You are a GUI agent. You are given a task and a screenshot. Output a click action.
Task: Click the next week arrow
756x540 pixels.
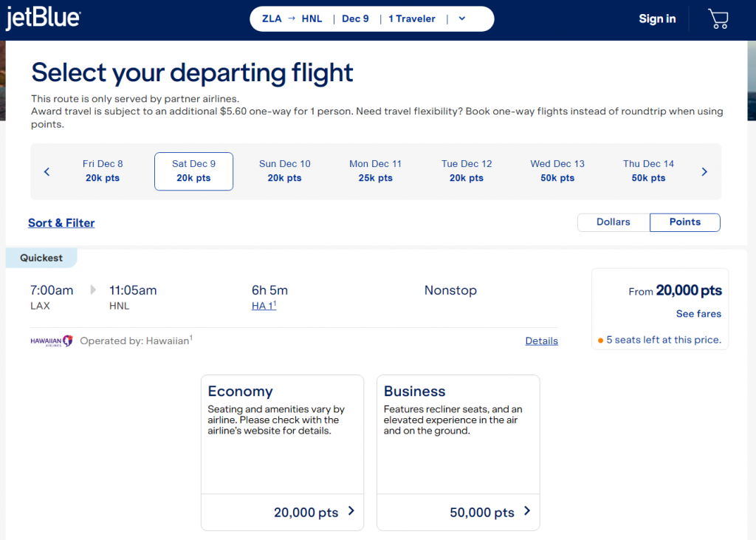[x=704, y=171]
